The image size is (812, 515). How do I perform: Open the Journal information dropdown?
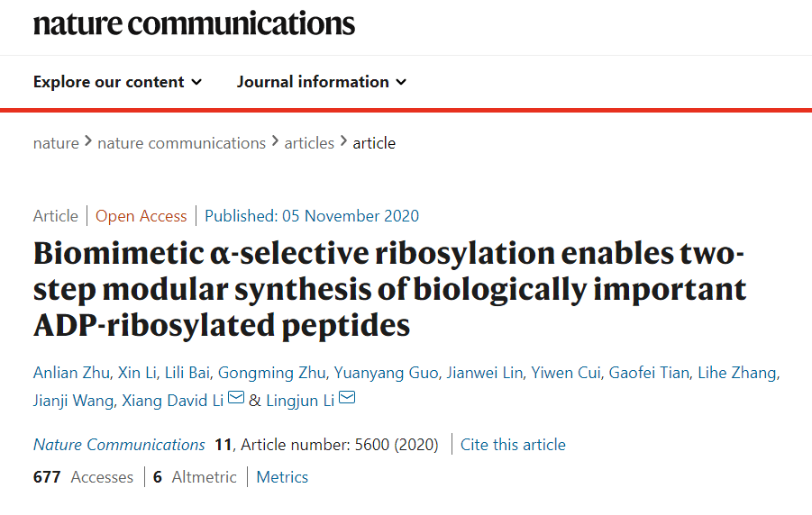[322, 82]
